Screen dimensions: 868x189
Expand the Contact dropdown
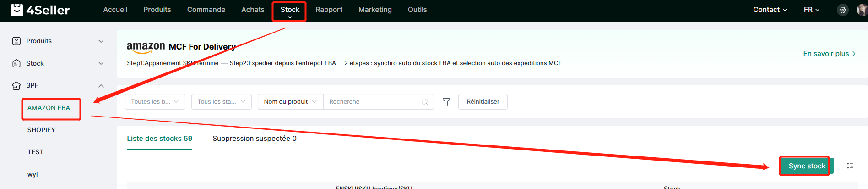pyautogui.click(x=770, y=10)
